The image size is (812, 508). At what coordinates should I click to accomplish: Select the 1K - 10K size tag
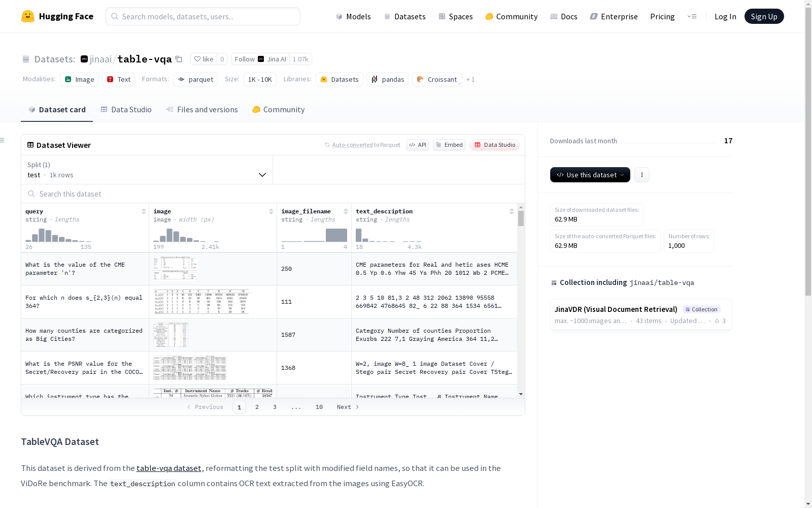coord(260,79)
